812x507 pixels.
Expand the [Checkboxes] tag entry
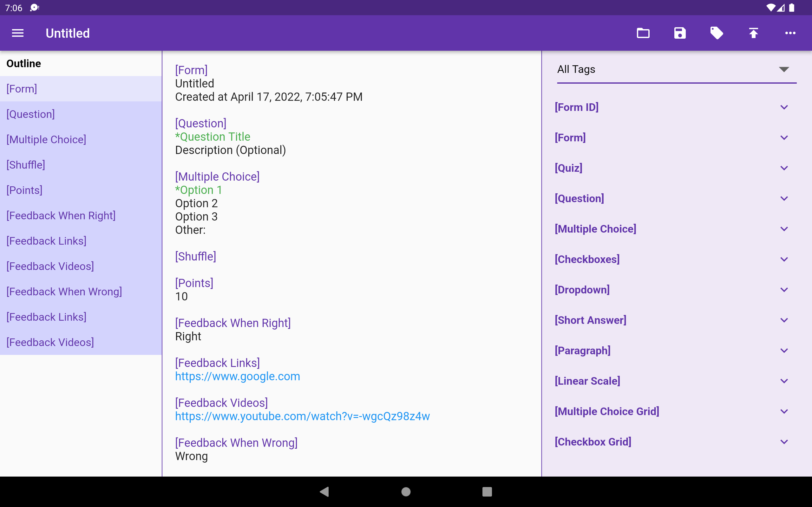pos(784,259)
